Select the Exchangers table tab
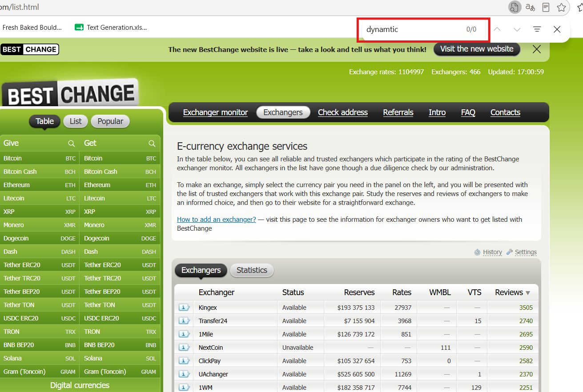The image size is (583, 392). point(201,270)
